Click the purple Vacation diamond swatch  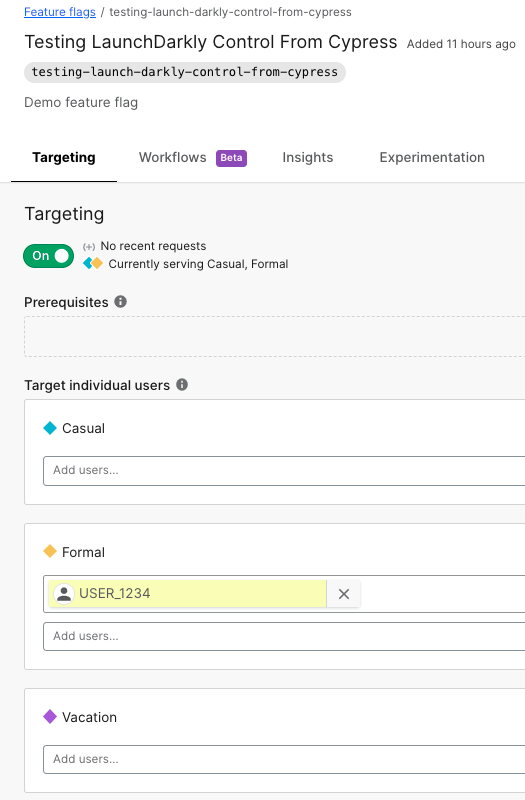point(50,716)
